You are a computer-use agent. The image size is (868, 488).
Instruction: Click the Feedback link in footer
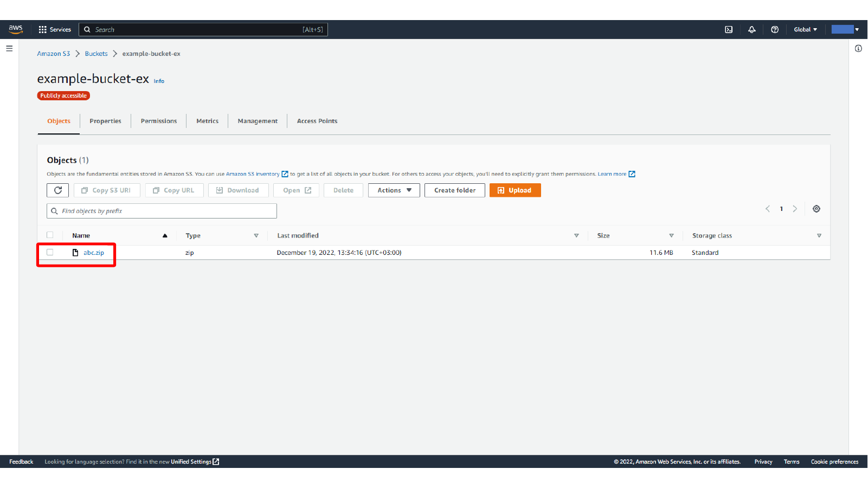point(21,462)
